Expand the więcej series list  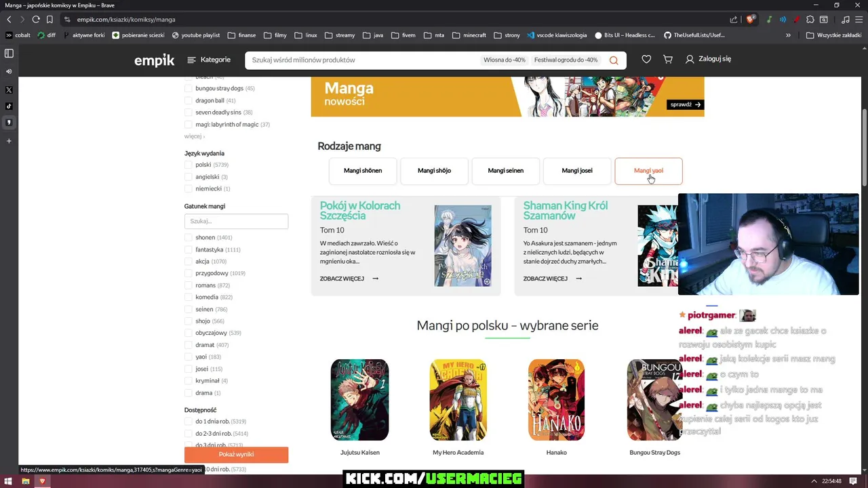[194, 136]
